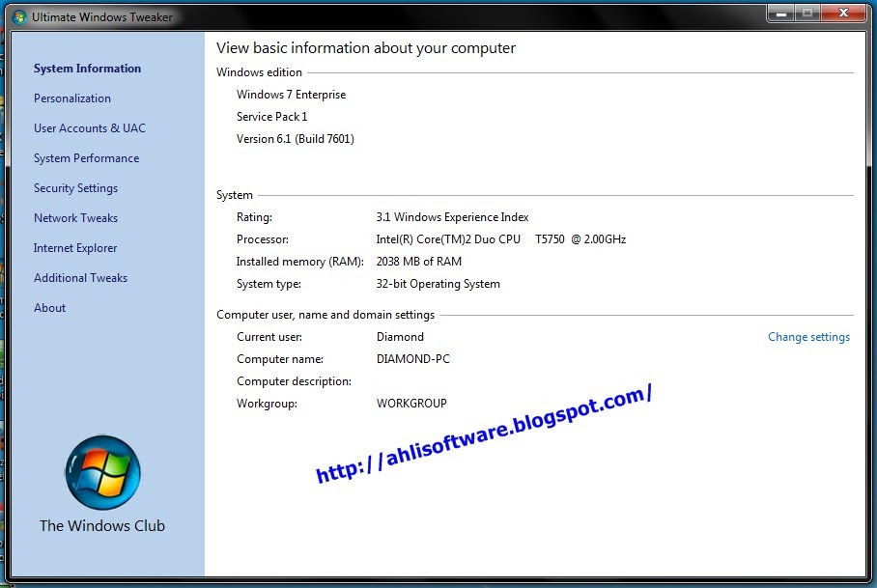Open the System Information section
Viewport: 877px width, 588px height.
click(x=86, y=68)
